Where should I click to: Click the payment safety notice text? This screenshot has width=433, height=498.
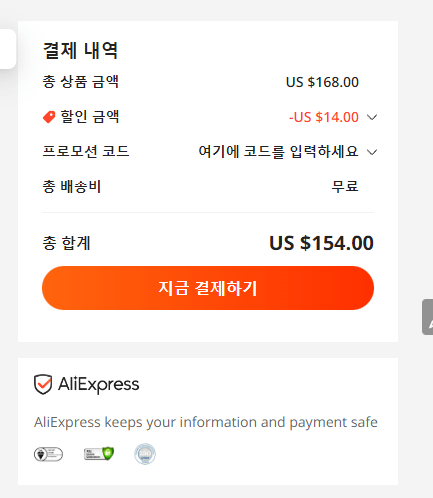click(x=206, y=422)
